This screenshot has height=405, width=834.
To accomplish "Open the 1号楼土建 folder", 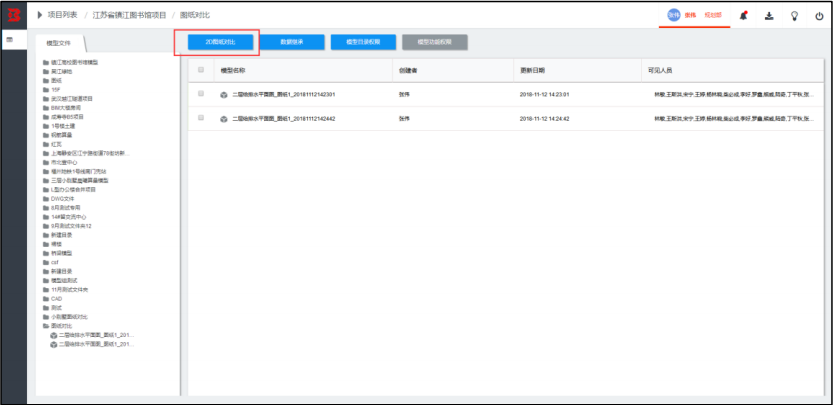I will click(x=64, y=126).
